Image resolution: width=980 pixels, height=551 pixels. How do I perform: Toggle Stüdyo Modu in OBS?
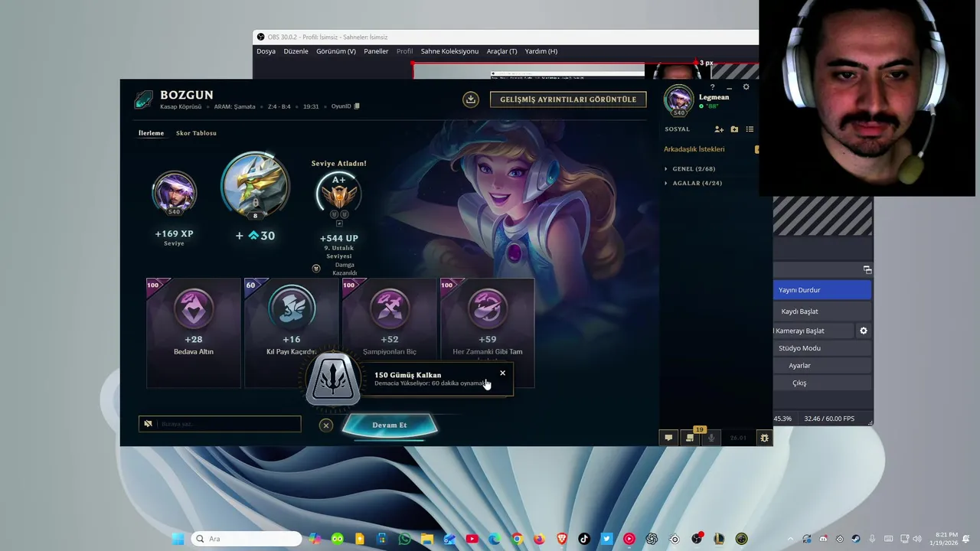click(x=822, y=348)
